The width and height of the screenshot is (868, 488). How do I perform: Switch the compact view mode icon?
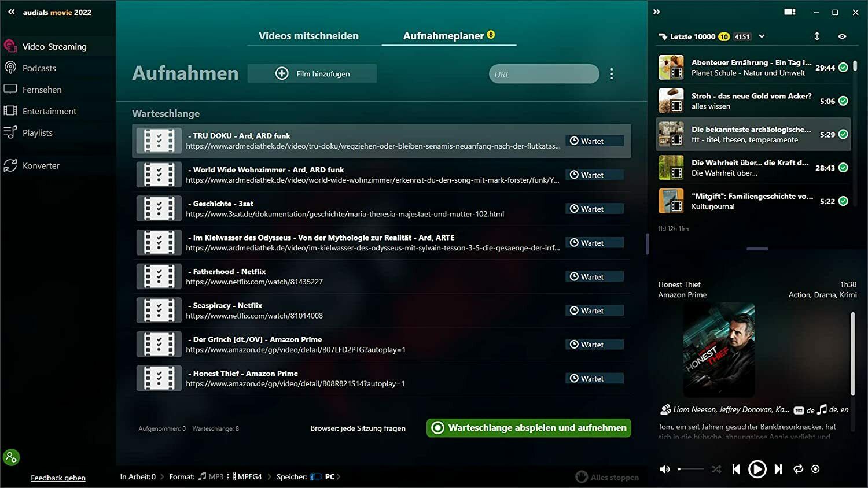click(x=789, y=12)
